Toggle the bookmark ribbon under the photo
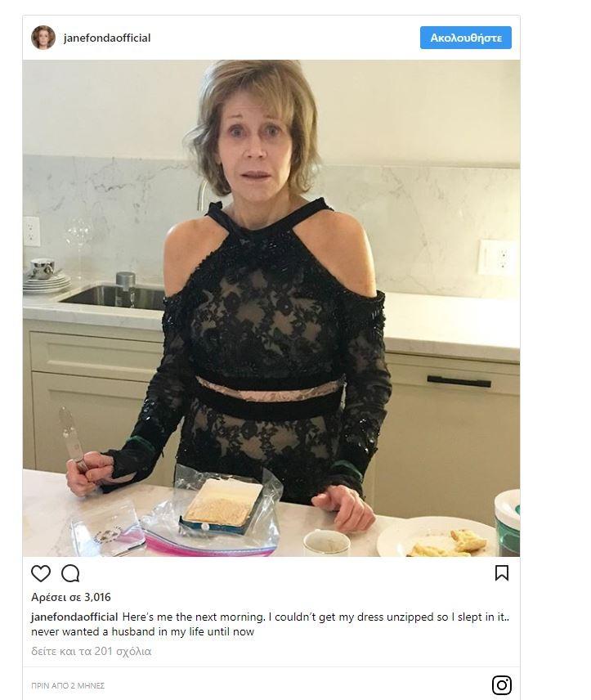The image size is (591, 700). (x=502, y=573)
